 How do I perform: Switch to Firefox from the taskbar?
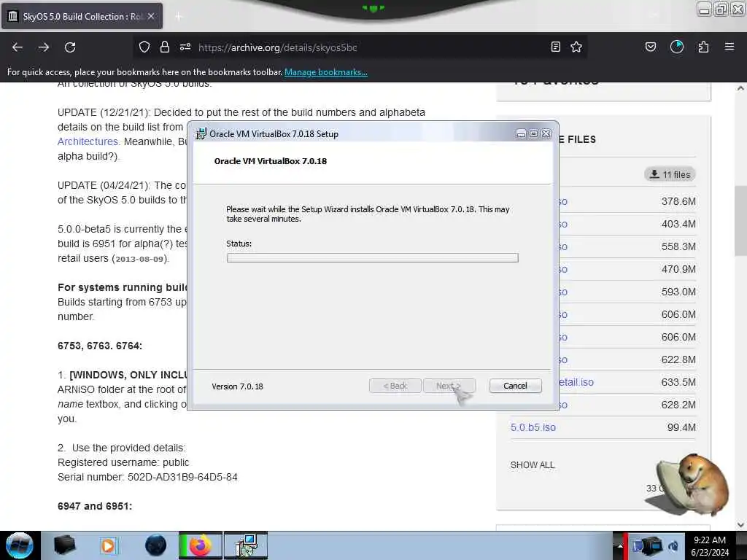201,545
